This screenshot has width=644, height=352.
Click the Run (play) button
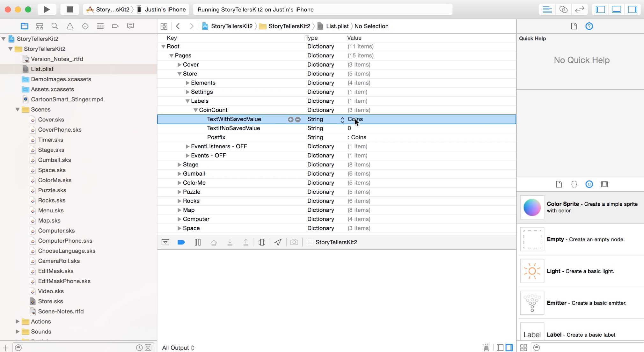tap(47, 9)
